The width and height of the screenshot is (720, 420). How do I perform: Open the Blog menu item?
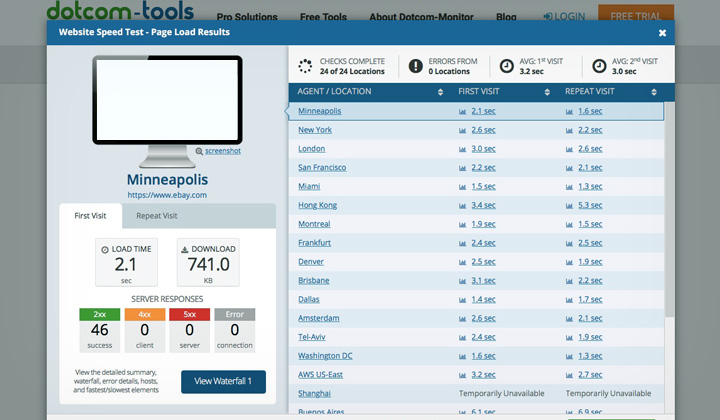pos(506,17)
